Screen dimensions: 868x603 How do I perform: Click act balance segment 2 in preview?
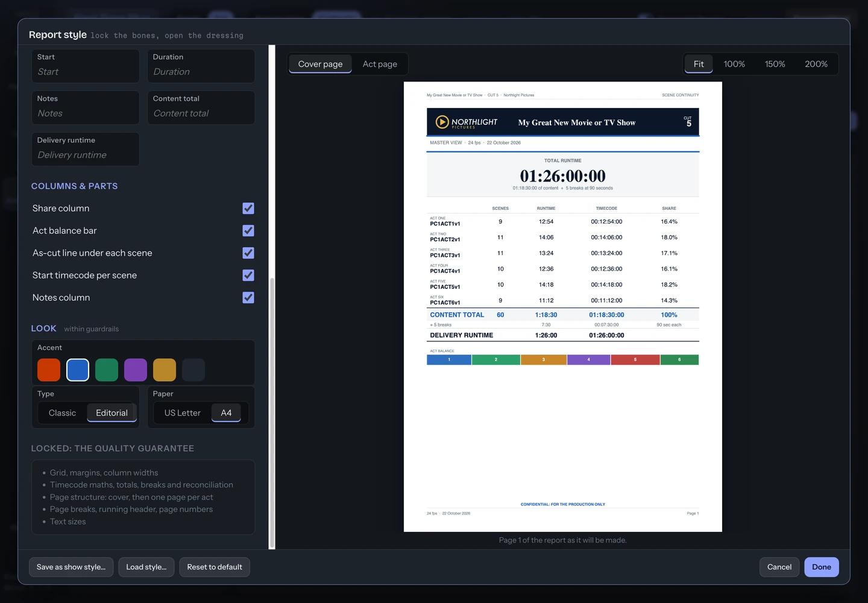pos(496,360)
